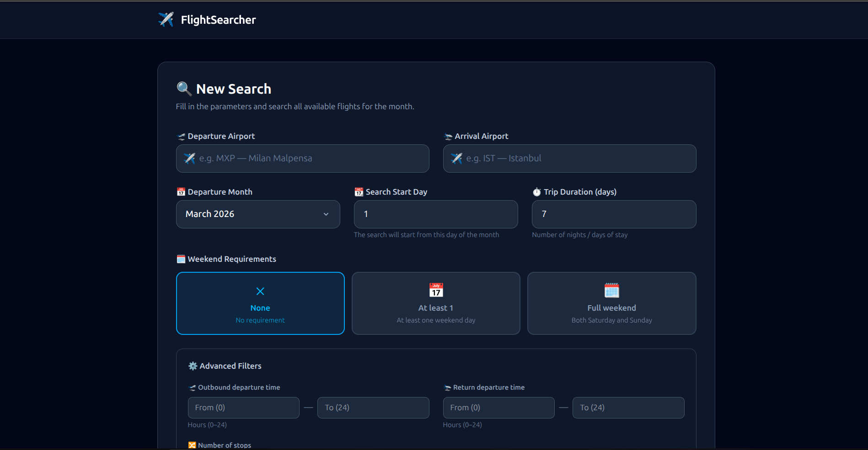Click the icon beside Number of stops
868x450 pixels.
192,444
